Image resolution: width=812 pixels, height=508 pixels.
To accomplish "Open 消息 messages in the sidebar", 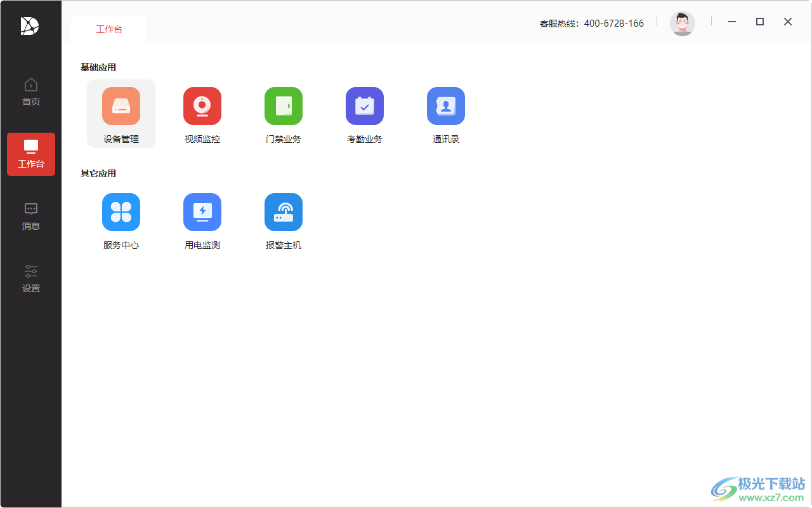I will (31, 217).
